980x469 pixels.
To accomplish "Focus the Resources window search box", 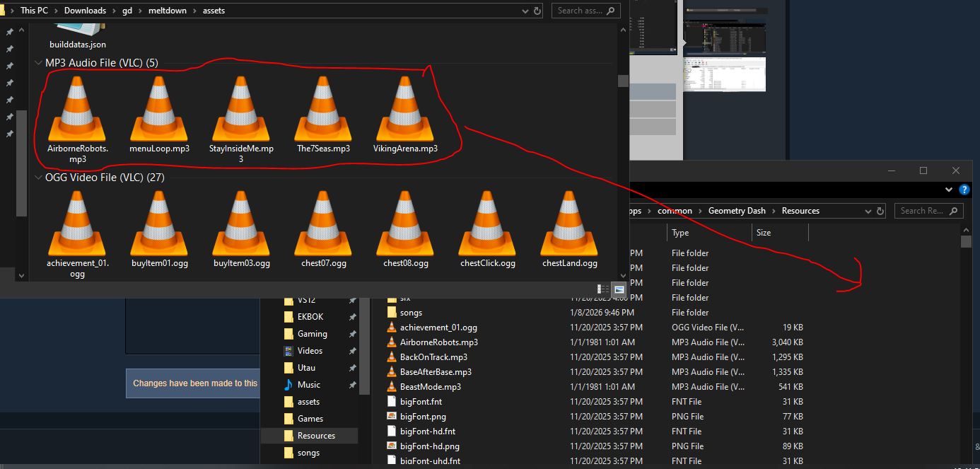I will coord(928,211).
